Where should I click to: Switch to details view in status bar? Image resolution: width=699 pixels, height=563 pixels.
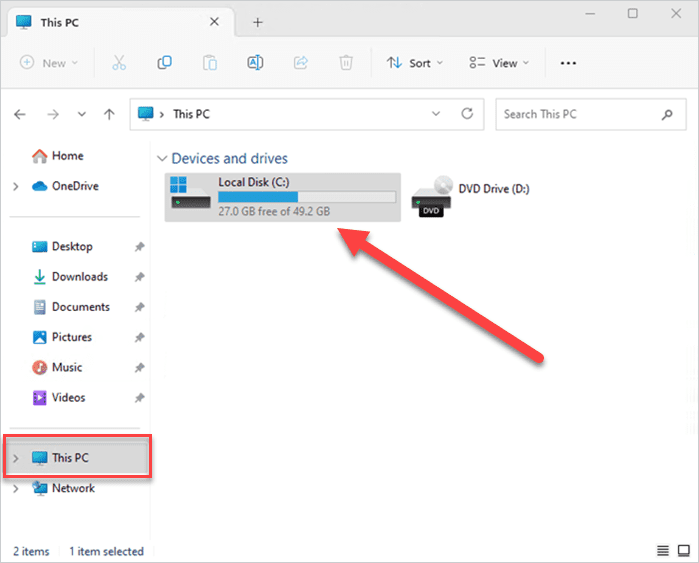coord(663,551)
